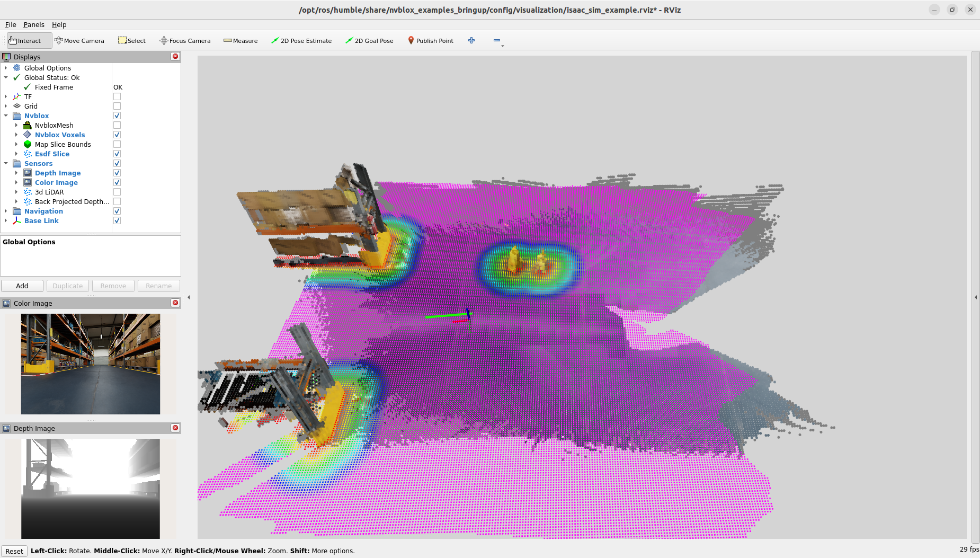Image resolution: width=980 pixels, height=558 pixels.
Task: Click the Add display button
Action: pos(22,286)
